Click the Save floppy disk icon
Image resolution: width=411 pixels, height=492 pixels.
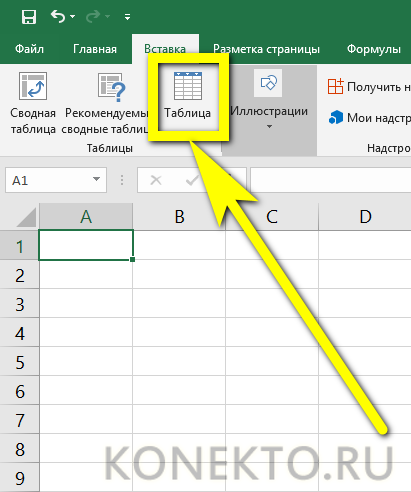tap(29, 17)
